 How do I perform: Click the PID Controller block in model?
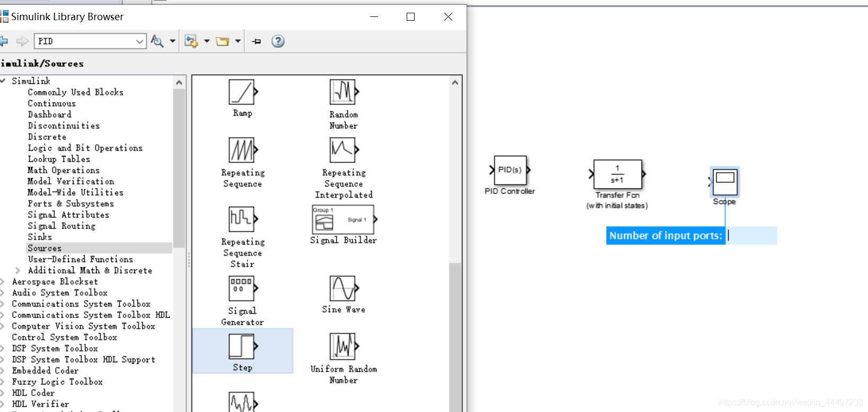point(510,170)
